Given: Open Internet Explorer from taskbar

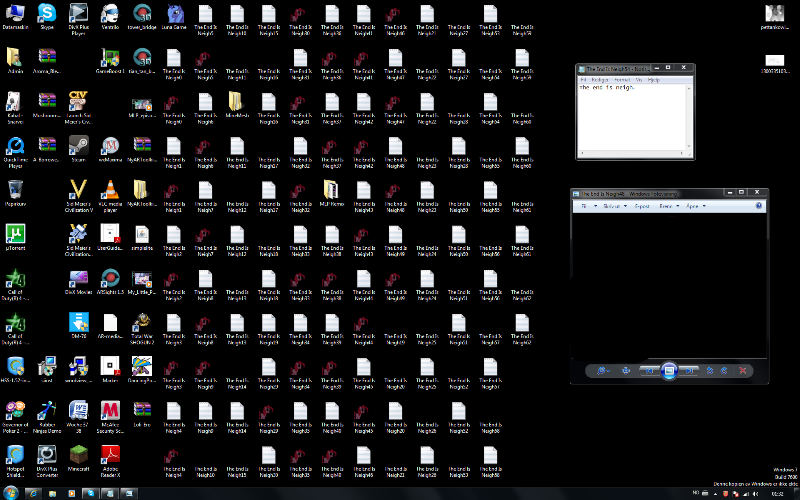Looking at the screenshot, I should click(33, 493).
